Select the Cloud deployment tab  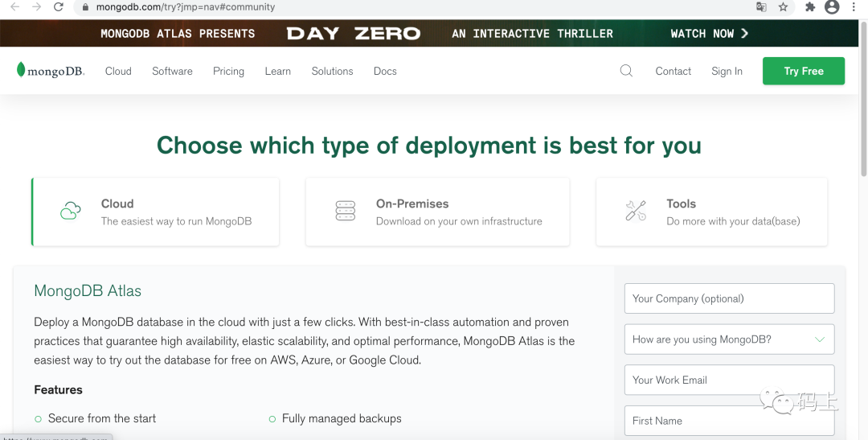pyautogui.click(x=155, y=212)
